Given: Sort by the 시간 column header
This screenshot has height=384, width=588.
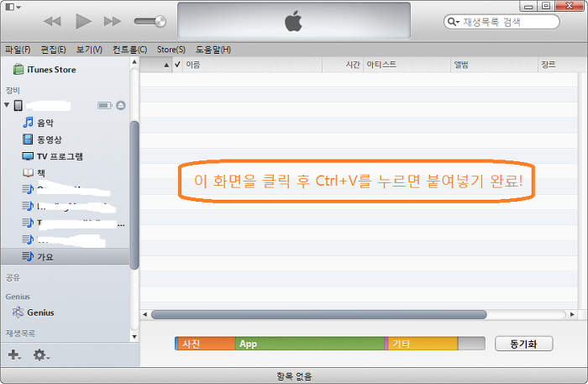Looking at the screenshot, I should [x=343, y=65].
